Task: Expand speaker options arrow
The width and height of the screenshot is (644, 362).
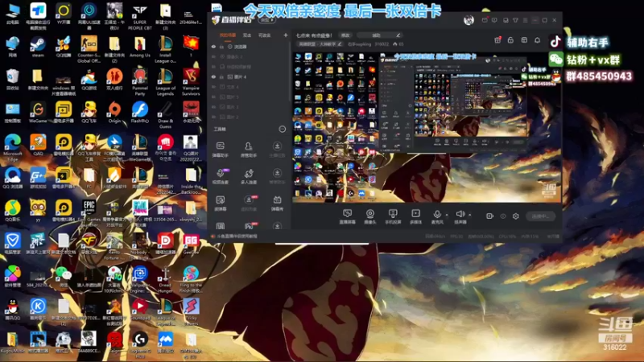Action: click(469, 215)
